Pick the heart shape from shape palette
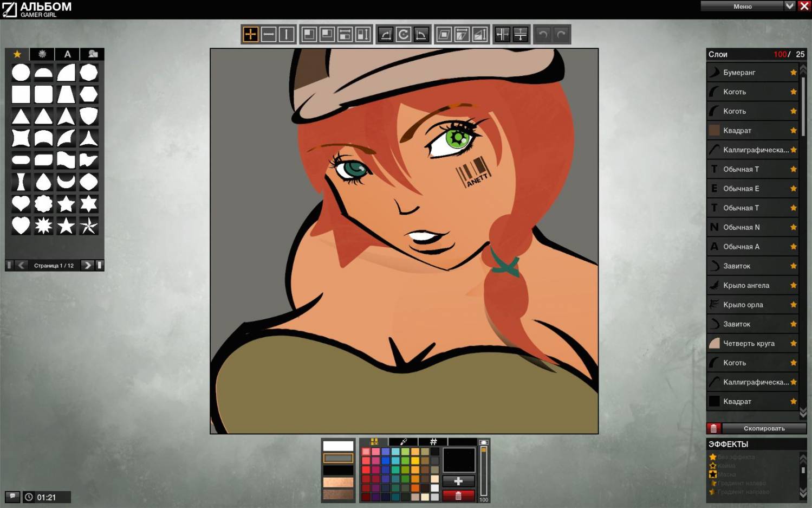This screenshot has width=812, height=508. point(21,204)
